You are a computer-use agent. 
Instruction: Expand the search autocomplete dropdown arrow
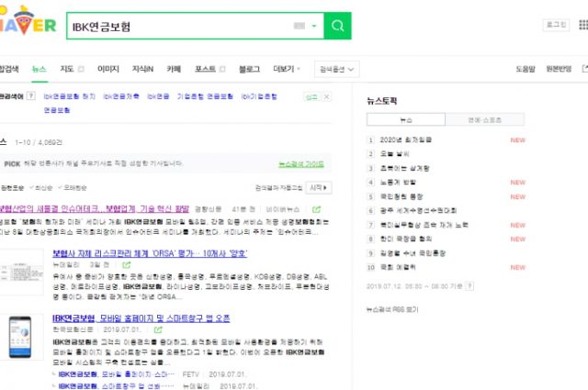[314, 27]
